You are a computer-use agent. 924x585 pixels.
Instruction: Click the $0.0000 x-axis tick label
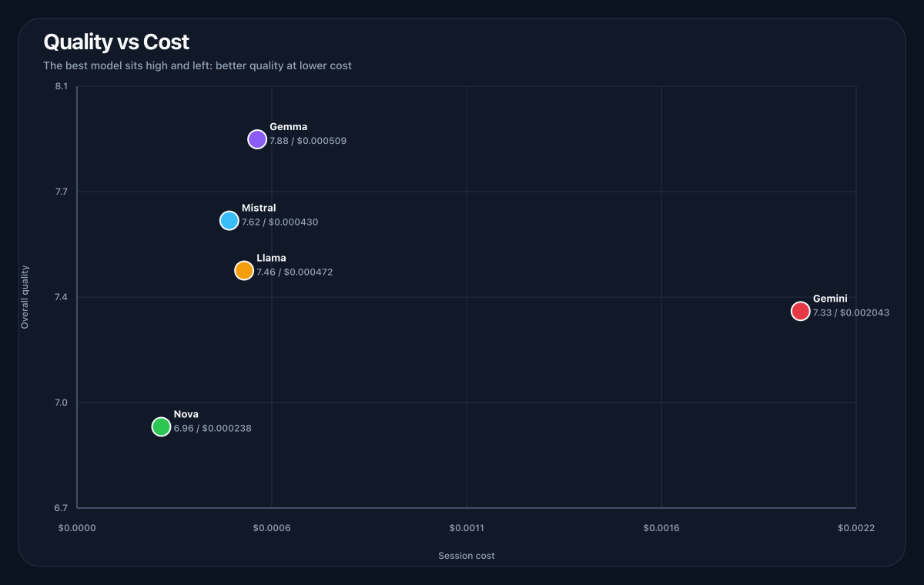pyautogui.click(x=77, y=528)
